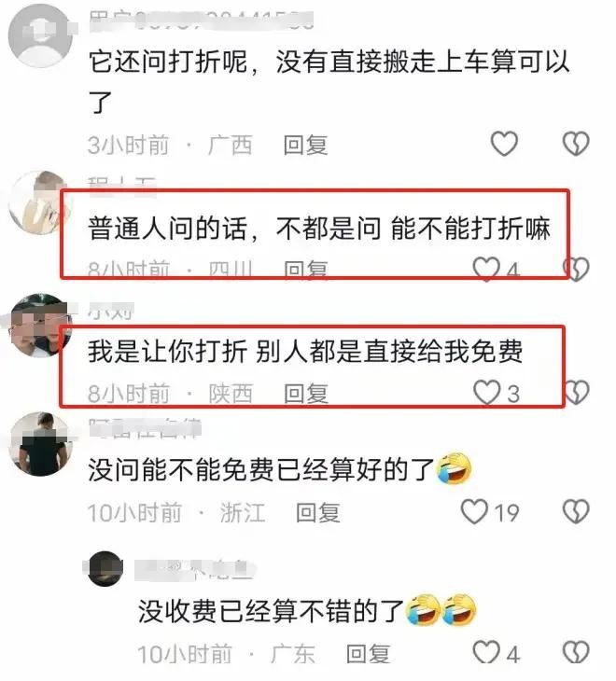Like the Guangdong reply with 4 likes
The height and width of the screenshot is (681, 616).
(486, 652)
